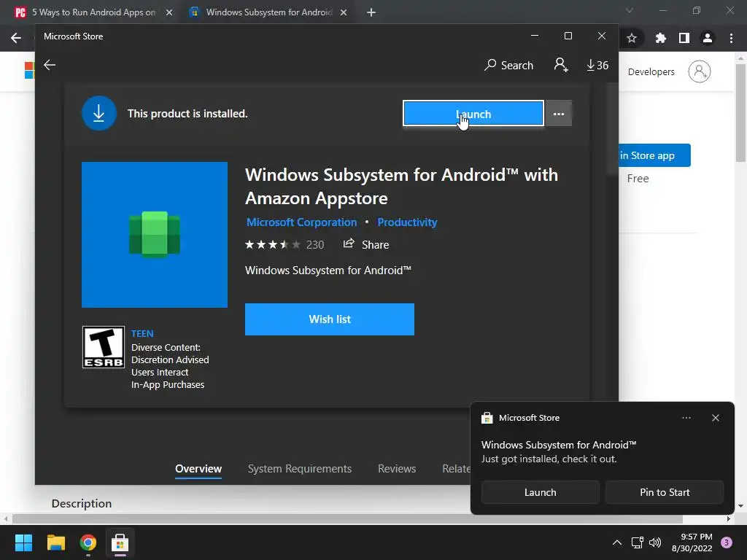Go back in Microsoft Store window
This screenshot has width=747, height=560.
click(x=50, y=65)
